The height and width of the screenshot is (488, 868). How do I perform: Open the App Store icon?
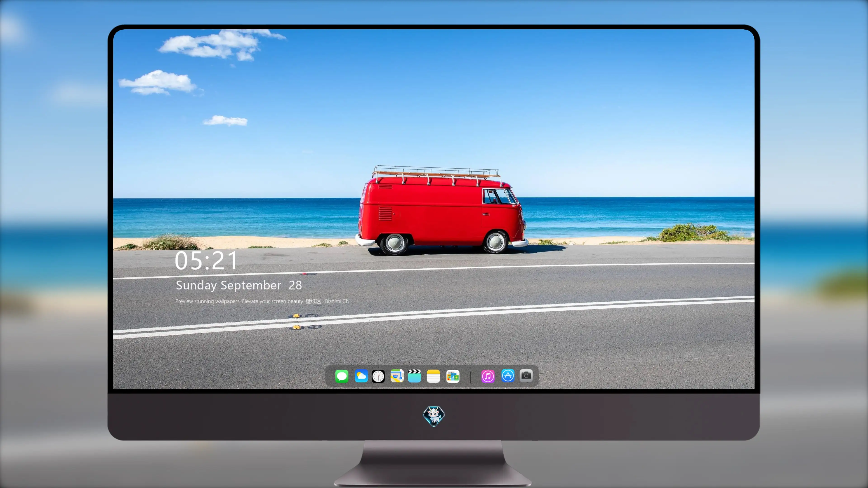[x=508, y=375]
